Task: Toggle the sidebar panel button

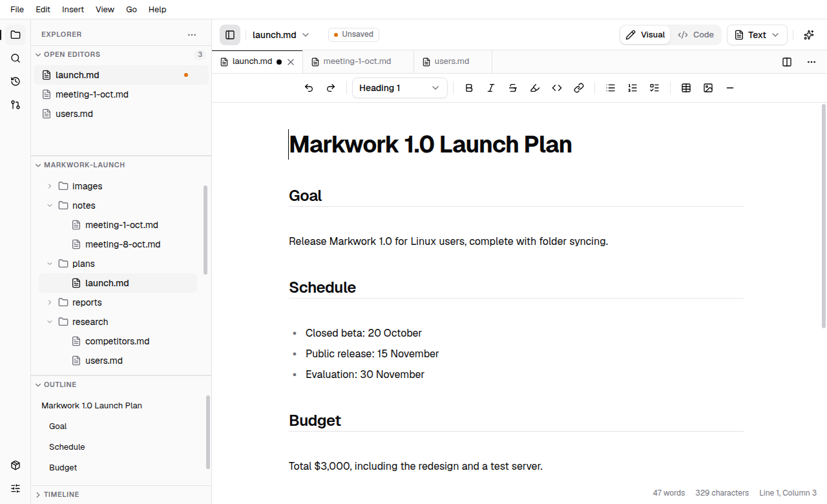Action: point(230,35)
